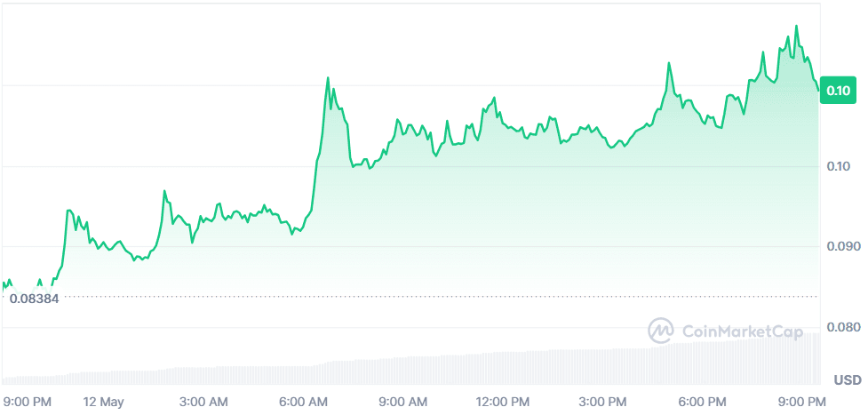The width and height of the screenshot is (868, 415).
Task: Click the 0.090 price axis label
Action: pyautogui.click(x=843, y=246)
